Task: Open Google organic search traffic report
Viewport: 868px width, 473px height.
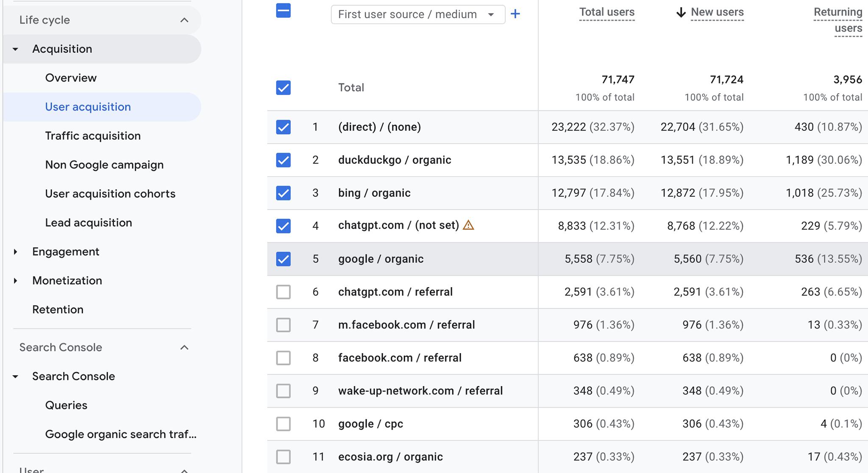Action: [x=121, y=434]
